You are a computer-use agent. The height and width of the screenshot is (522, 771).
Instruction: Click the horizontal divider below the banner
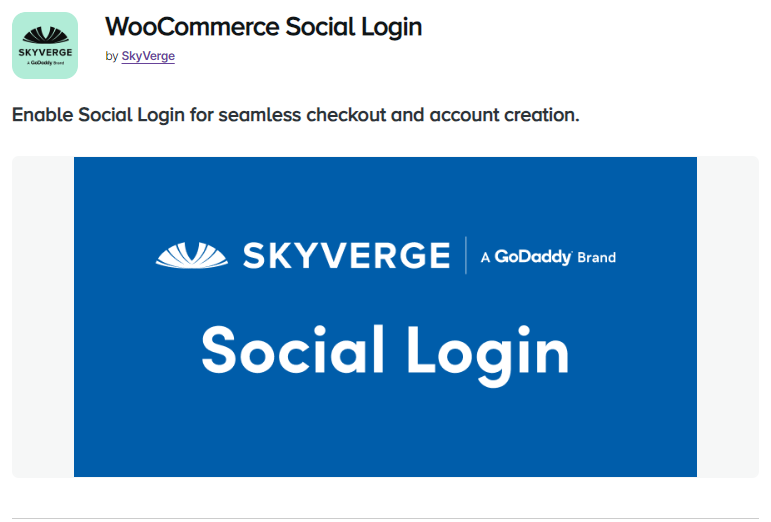pos(385,518)
